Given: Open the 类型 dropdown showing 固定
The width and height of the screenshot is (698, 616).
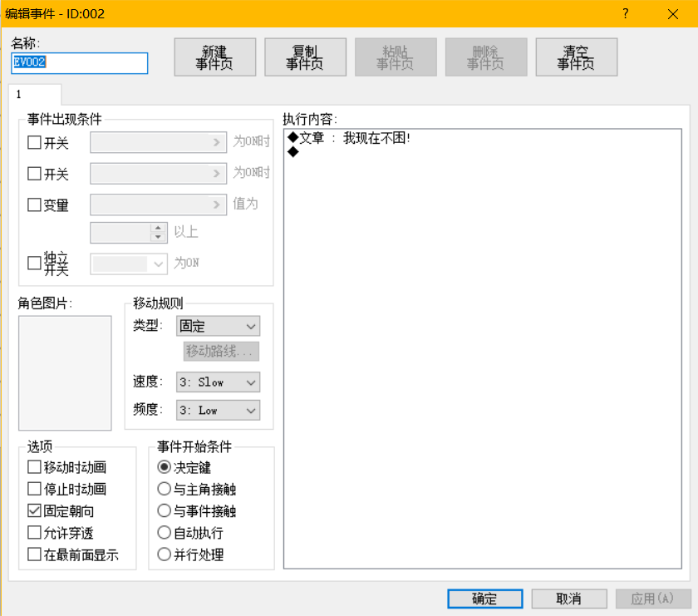Looking at the screenshot, I should (218, 326).
